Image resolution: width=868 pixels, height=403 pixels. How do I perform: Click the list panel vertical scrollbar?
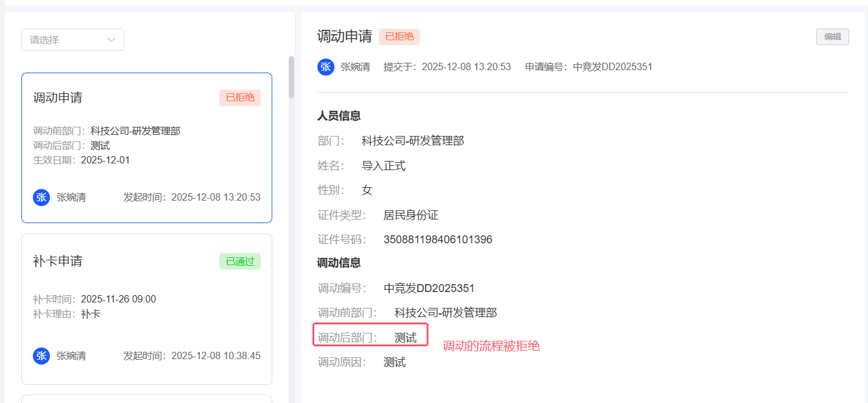click(291, 77)
